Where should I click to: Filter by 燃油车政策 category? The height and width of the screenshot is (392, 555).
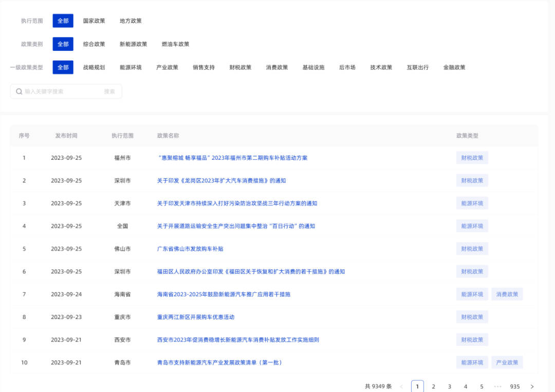point(175,44)
